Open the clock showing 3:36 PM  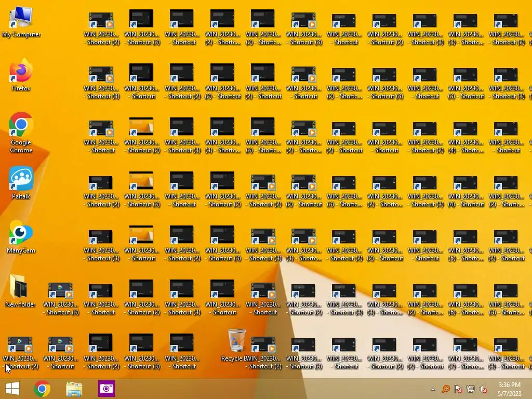coord(510,389)
